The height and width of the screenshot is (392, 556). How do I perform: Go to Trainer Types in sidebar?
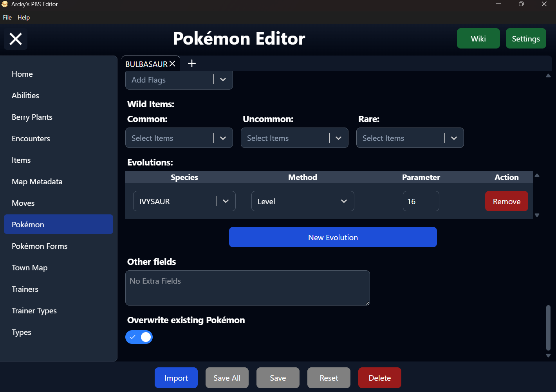[34, 311]
